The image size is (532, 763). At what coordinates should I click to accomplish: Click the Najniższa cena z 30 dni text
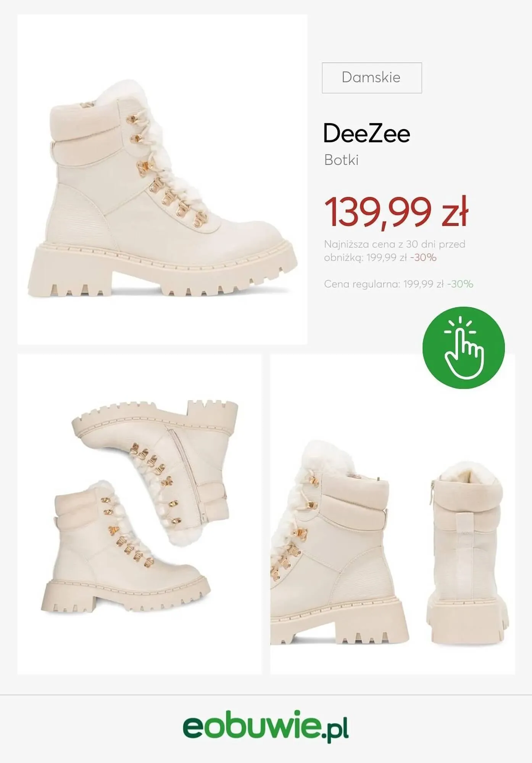pyautogui.click(x=395, y=244)
